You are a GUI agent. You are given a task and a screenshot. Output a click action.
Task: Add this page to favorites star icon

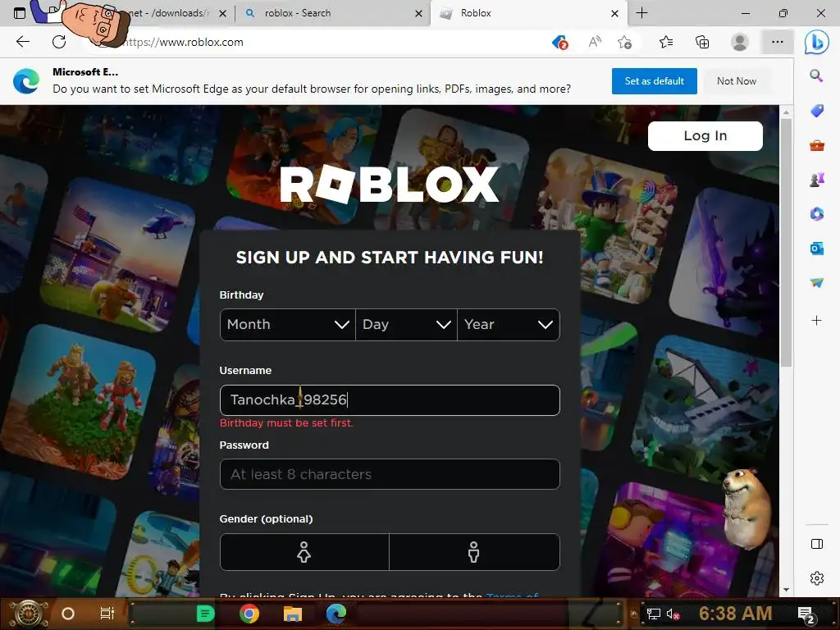624,42
